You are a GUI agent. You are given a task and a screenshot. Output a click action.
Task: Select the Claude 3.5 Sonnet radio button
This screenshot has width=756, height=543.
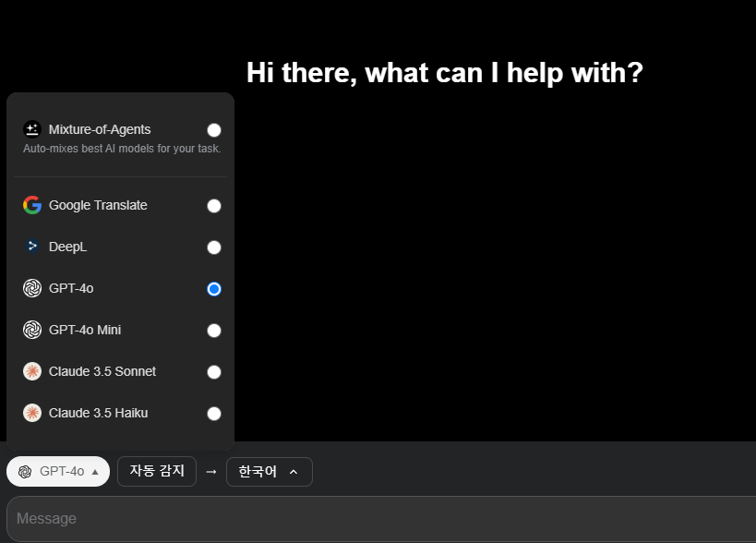point(214,372)
